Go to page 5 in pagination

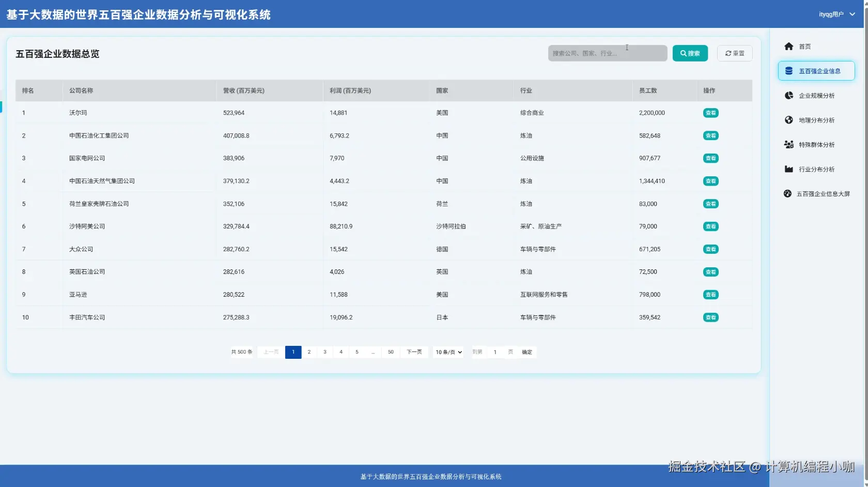click(357, 352)
